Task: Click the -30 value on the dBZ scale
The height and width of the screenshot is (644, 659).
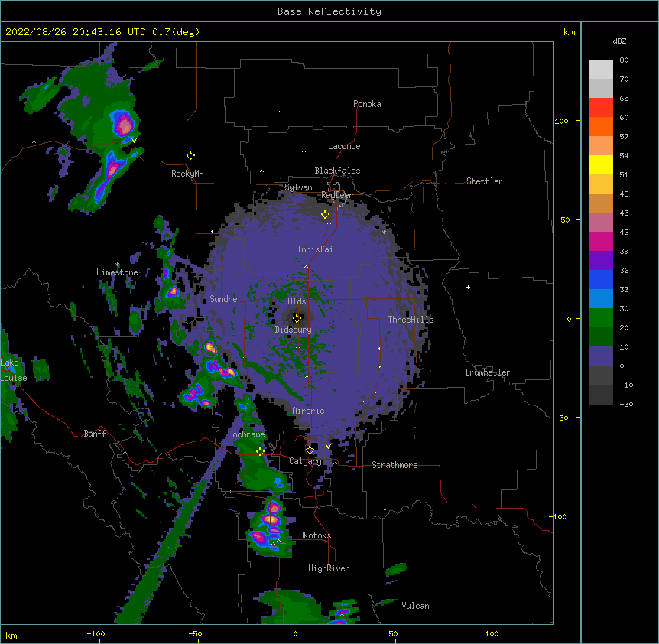Action: tap(626, 404)
